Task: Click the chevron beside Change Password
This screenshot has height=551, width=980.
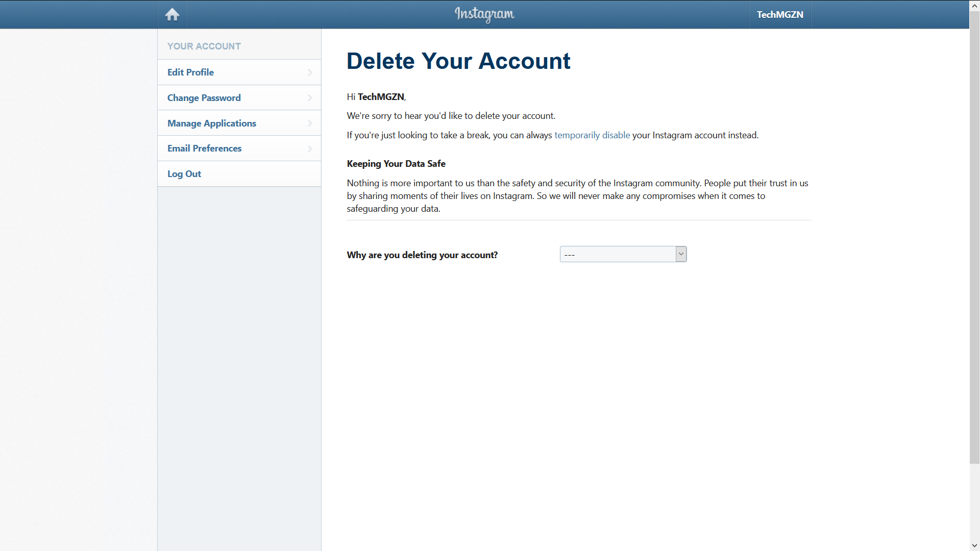Action: click(310, 97)
